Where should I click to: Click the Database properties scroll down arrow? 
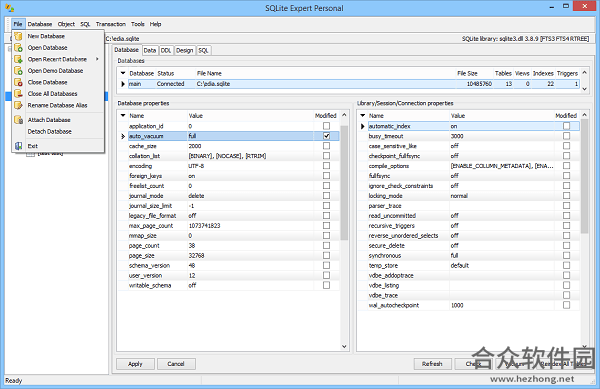[x=344, y=347]
